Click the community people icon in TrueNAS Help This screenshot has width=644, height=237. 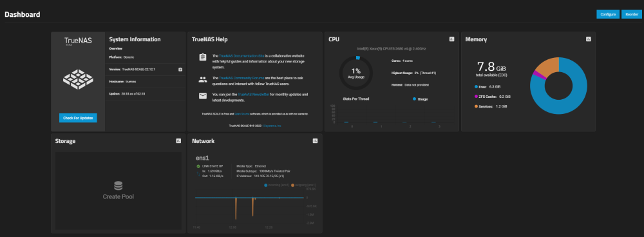(x=202, y=80)
